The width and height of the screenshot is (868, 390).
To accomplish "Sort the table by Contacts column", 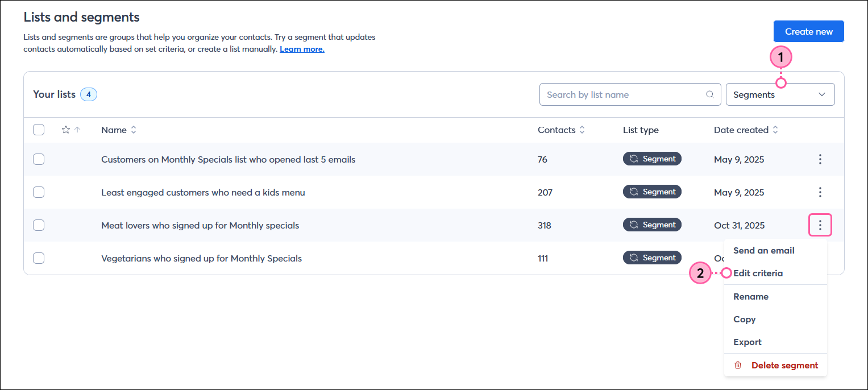I will click(582, 130).
